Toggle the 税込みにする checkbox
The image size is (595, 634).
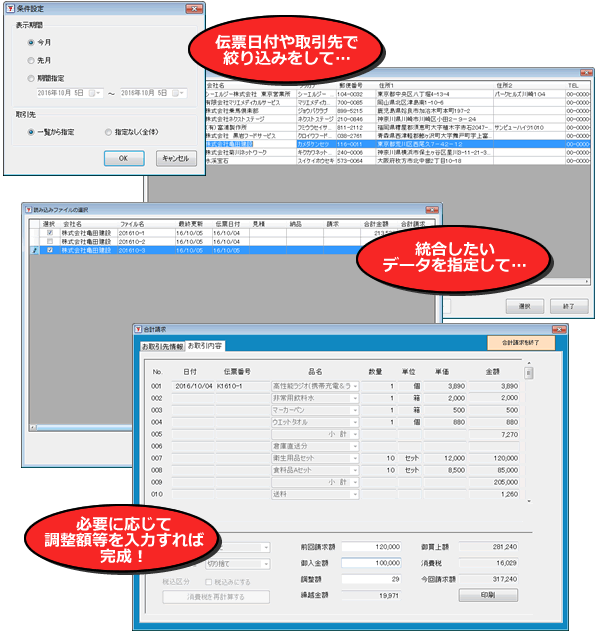[x=209, y=582]
